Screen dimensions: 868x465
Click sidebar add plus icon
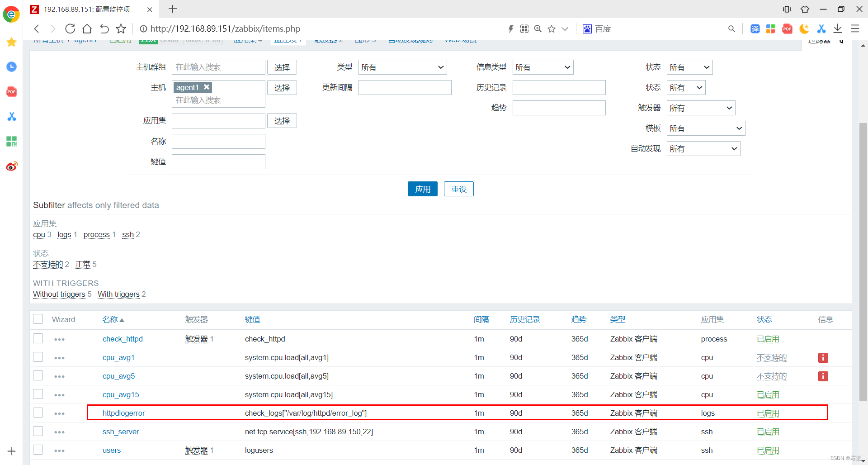pos(12,451)
